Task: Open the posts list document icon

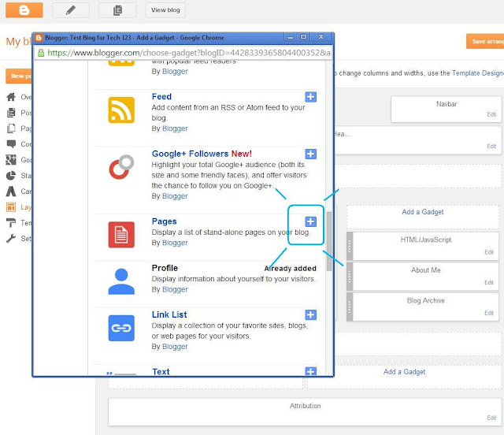Action: click(117, 10)
